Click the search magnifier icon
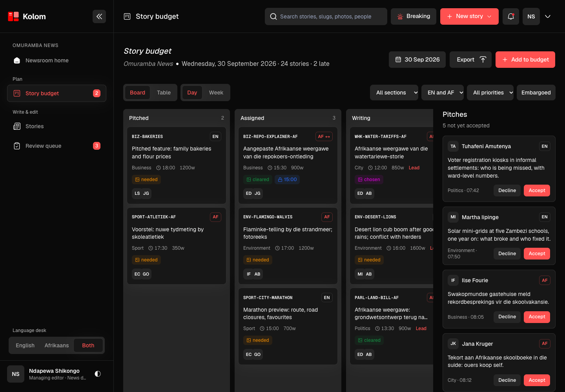The width and height of the screenshot is (565, 392). coord(273,16)
